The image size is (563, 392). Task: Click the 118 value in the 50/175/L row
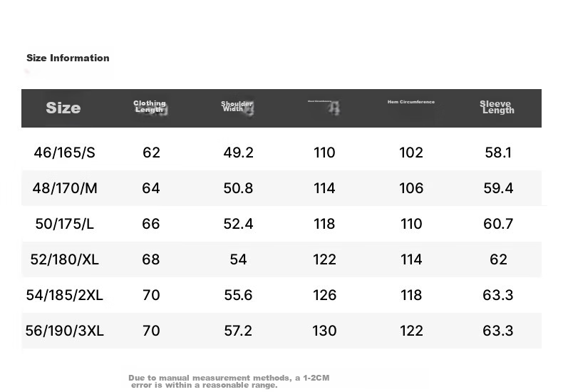coord(324,224)
